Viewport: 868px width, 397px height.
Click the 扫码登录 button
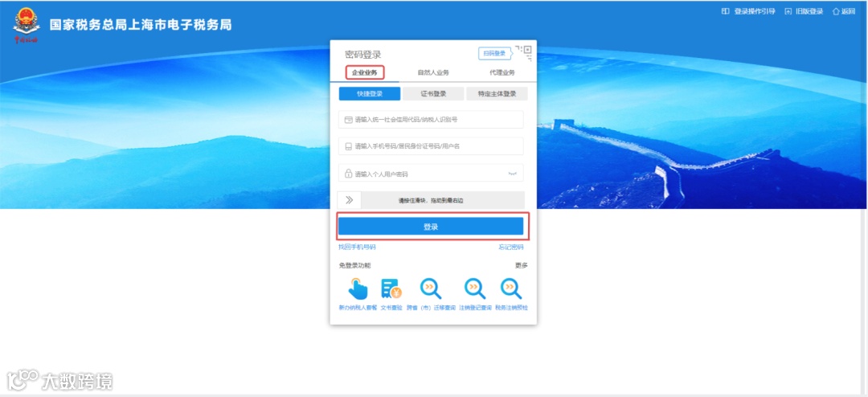click(x=494, y=53)
